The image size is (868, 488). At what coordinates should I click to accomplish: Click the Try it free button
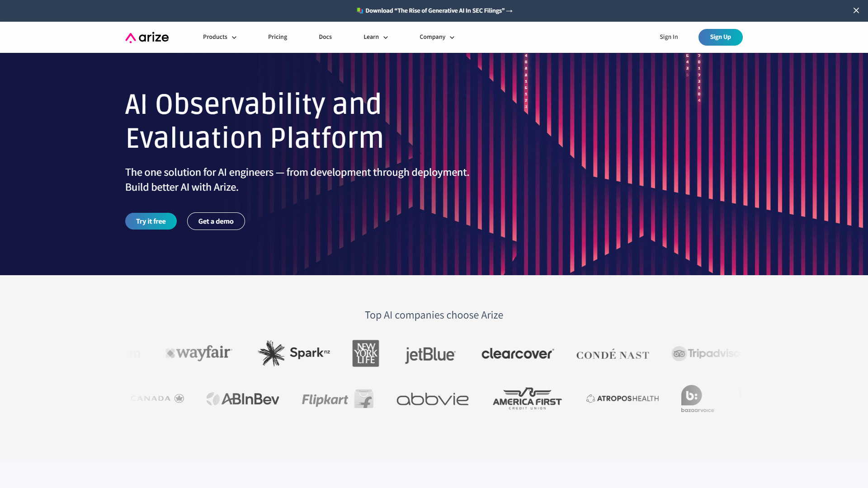[x=151, y=221]
